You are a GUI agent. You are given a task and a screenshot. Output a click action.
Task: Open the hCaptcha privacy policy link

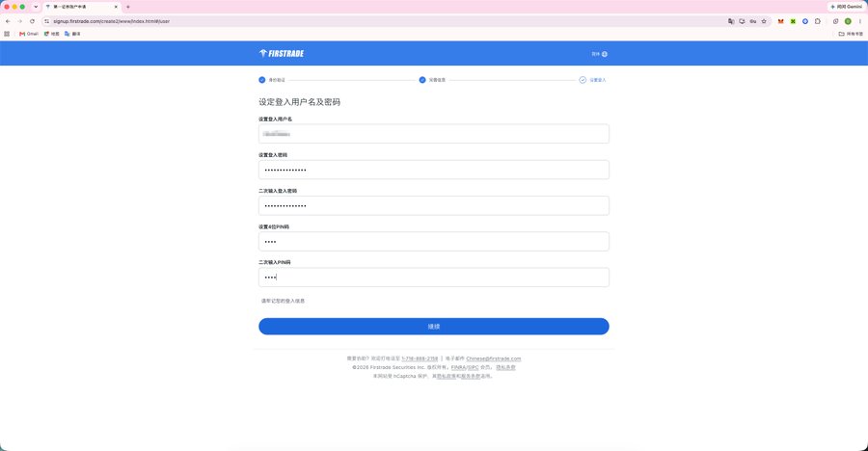447,376
